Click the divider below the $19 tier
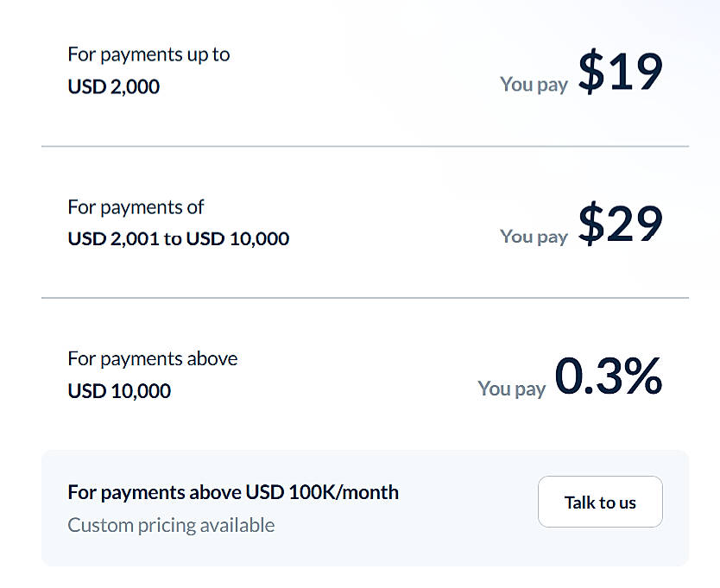The height and width of the screenshot is (588, 720). [360, 147]
